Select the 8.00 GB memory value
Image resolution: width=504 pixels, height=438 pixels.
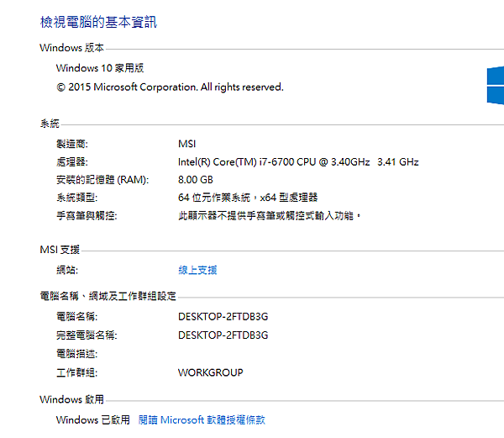196,180
